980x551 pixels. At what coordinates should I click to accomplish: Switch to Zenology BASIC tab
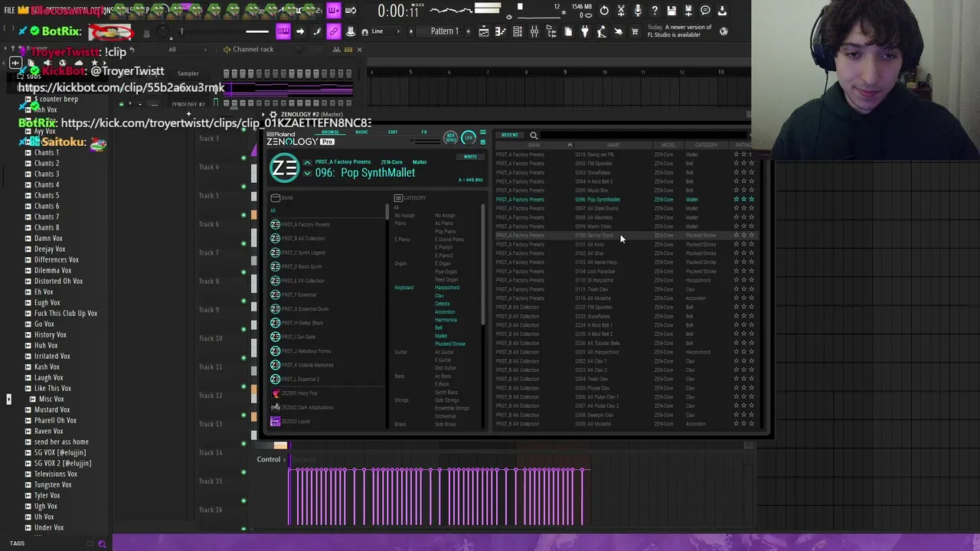tap(361, 132)
